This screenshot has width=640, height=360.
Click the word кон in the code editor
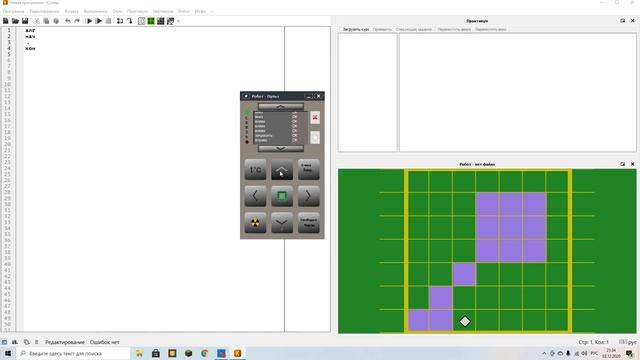[30, 48]
